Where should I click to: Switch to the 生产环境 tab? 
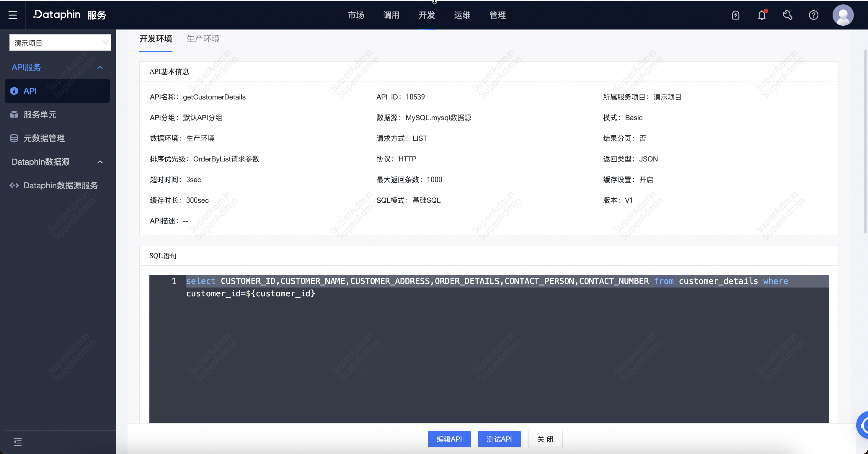coord(203,39)
